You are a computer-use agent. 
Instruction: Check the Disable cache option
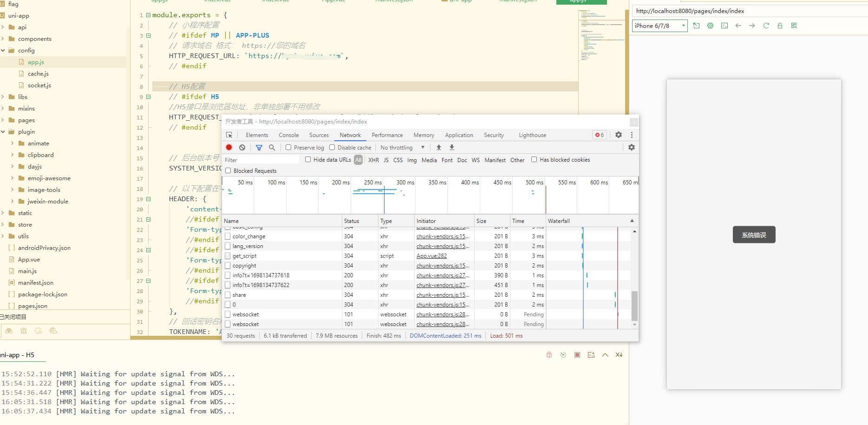pos(332,147)
